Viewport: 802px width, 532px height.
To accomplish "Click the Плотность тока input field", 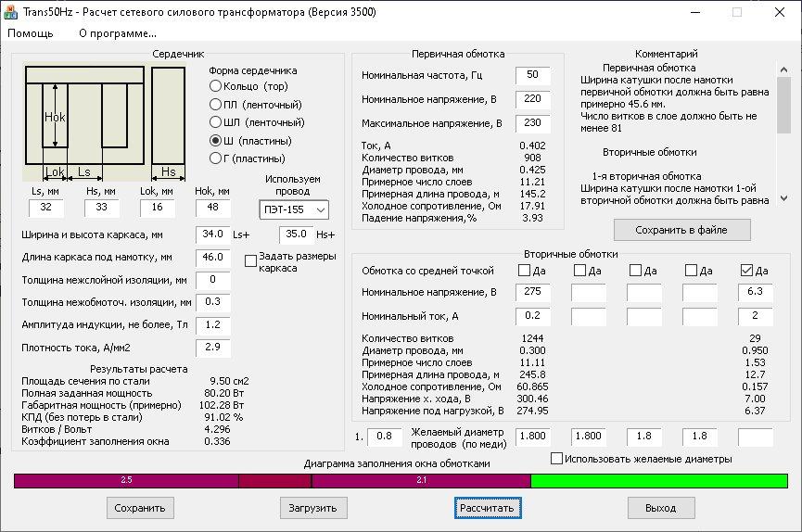I will point(212,348).
